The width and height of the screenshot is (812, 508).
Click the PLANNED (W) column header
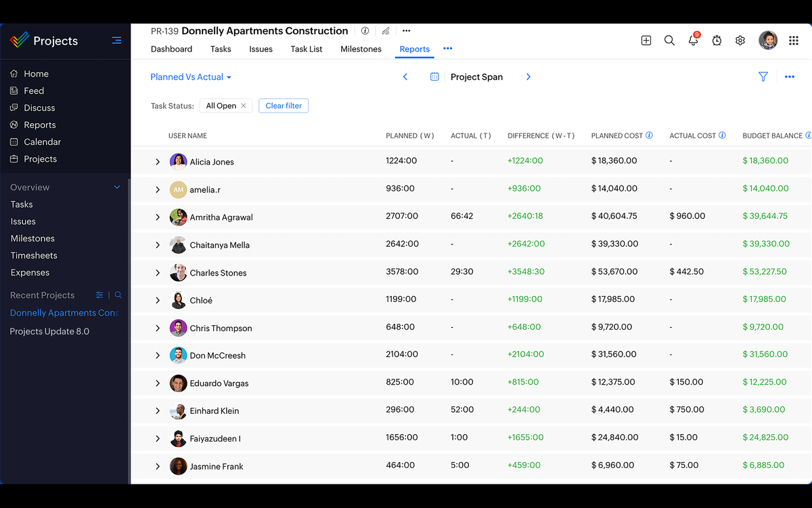tap(410, 135)
